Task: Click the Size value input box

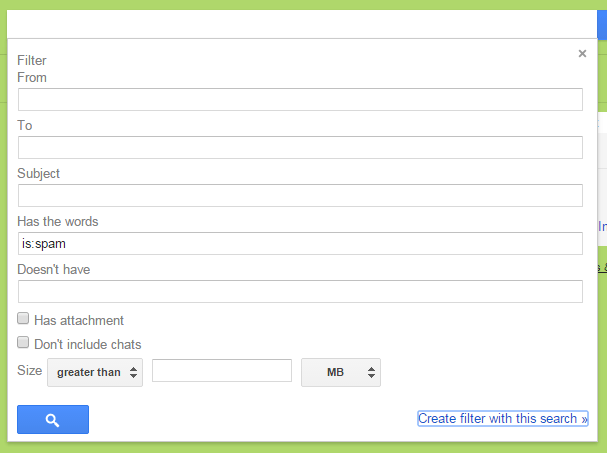Action: pyautogui.click(x=221, y=372)
